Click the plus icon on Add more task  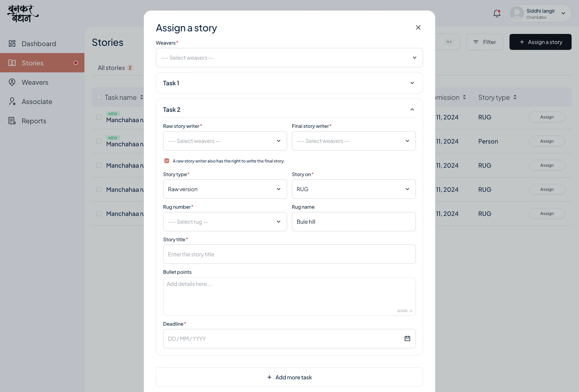pos(269,377)
